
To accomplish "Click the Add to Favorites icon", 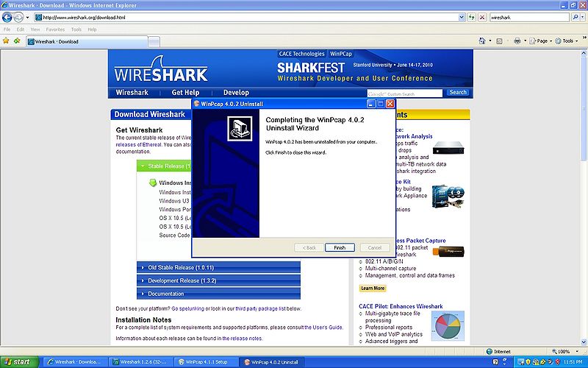I will tap(17, 41).
